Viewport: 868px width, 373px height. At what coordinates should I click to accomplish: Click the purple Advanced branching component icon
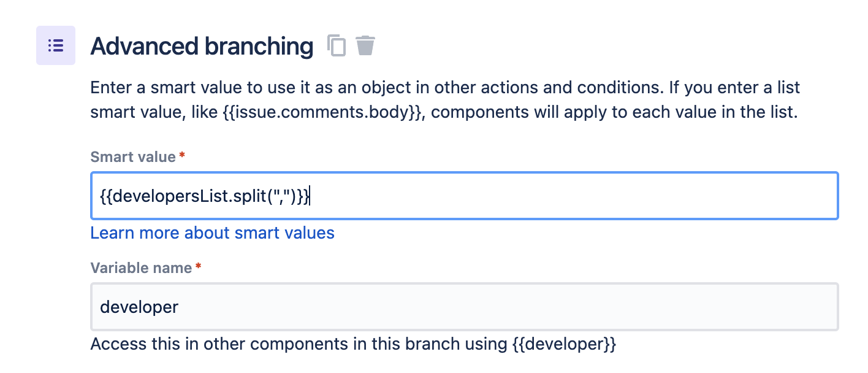pyautogui.click(x=56, y=45)
